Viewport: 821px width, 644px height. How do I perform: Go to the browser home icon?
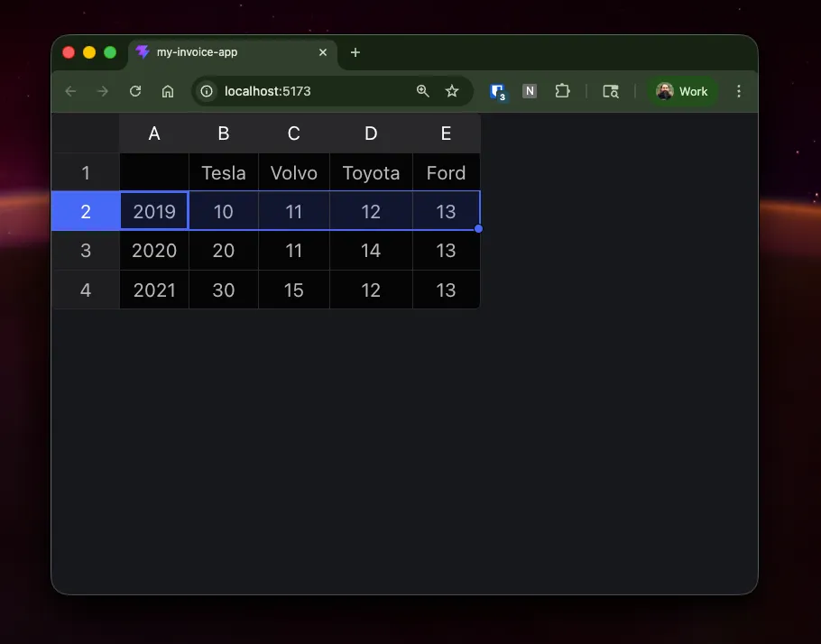click(x=168, y=91)
